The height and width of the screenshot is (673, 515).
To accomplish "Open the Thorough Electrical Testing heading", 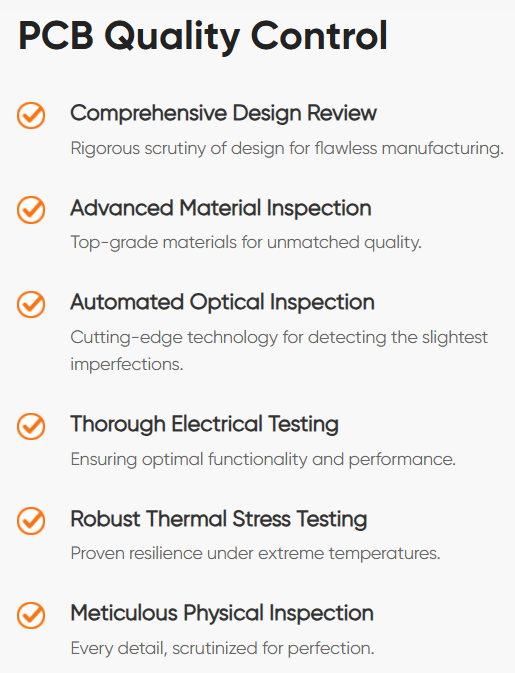I will 205,424.
